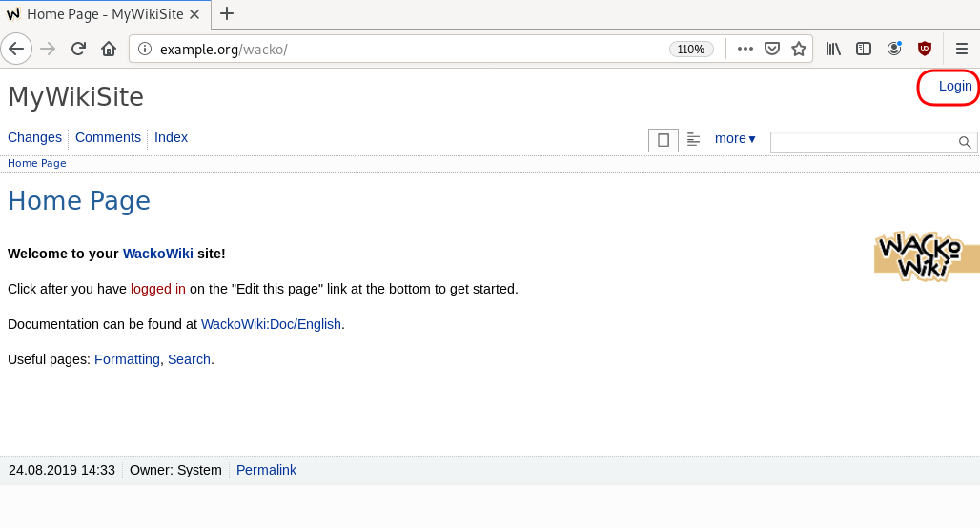
Task: Open the Library icon
Action: tap(833, 49)
